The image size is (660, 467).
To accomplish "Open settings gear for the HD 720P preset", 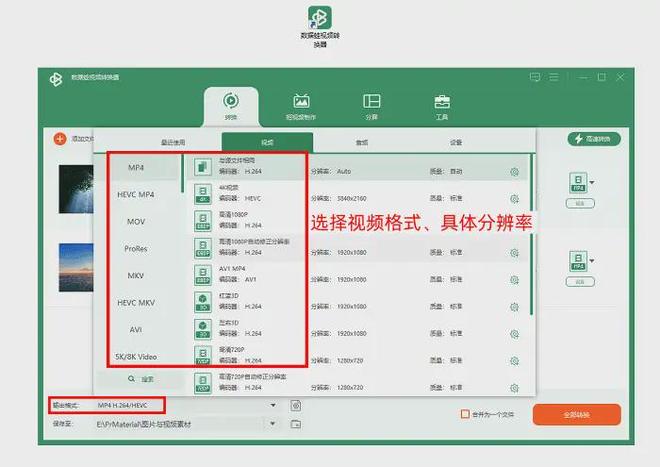I will pyautogui.click(x=514, y=361).
